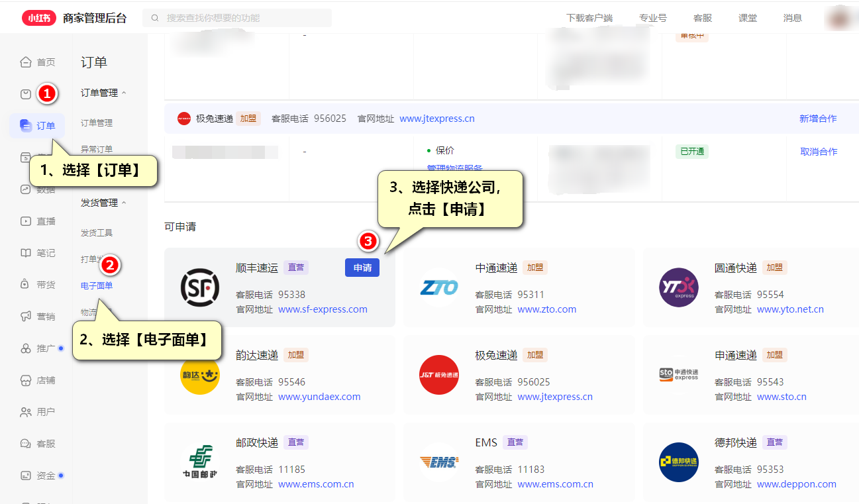Select the 圆通快递 courier logo

point(679,287)
